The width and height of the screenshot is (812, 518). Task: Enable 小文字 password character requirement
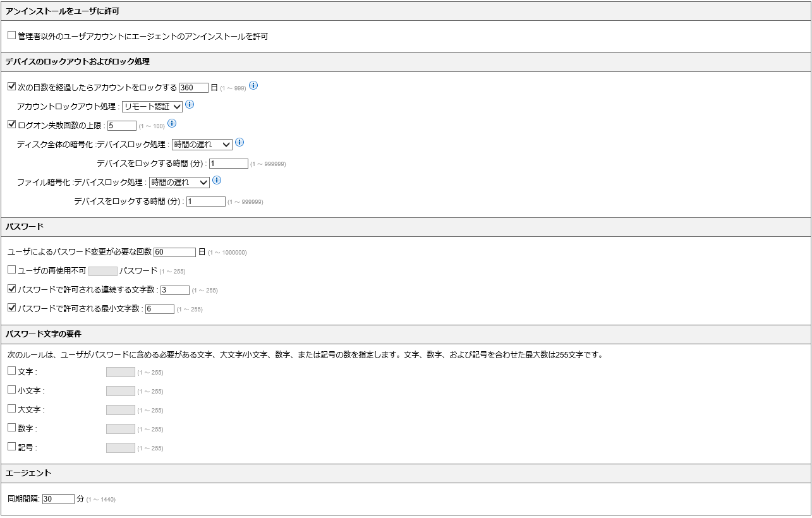11,390
